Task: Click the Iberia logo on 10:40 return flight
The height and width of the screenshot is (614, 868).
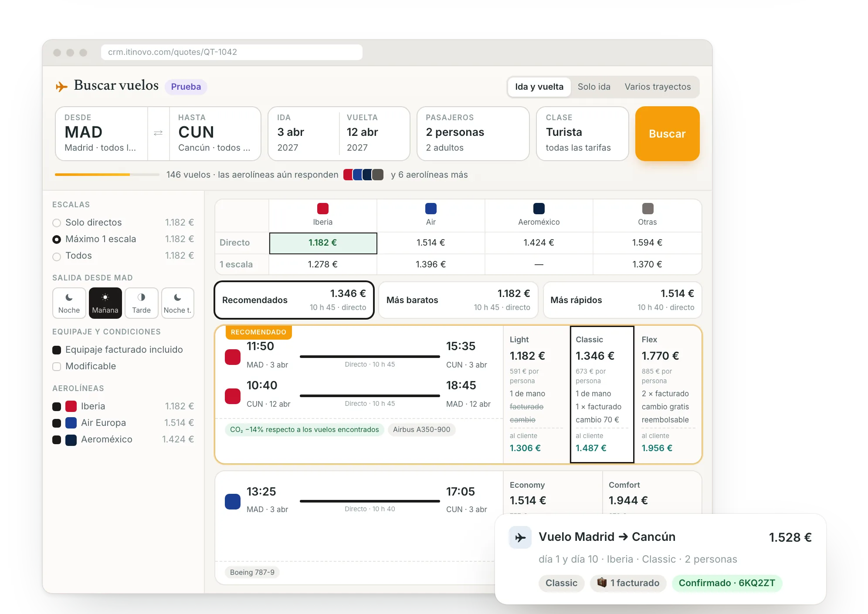Action: [x=233, y=396]
